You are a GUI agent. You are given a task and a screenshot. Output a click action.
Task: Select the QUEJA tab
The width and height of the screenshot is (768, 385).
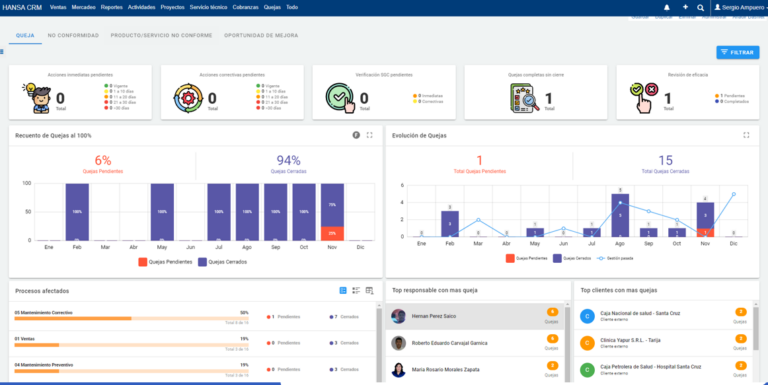(x=25, y=35)
